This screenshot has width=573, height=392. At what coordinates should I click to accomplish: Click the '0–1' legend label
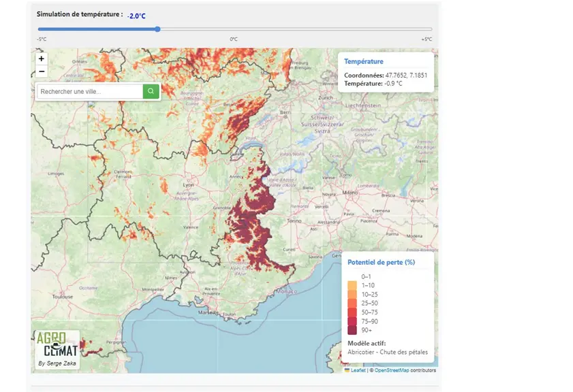pyautogui.click(x=366, y=277)
